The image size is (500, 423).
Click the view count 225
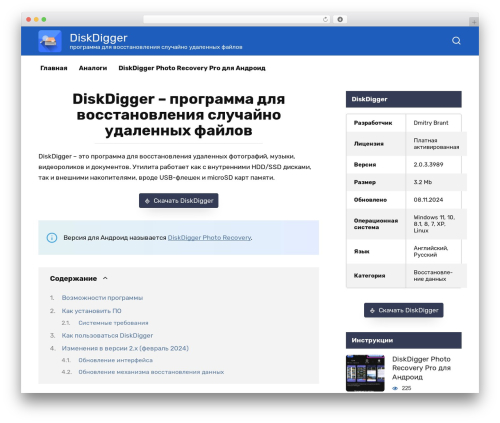tap(406, 388)
